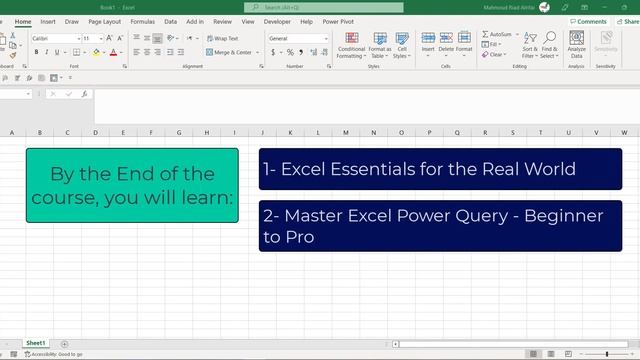This screenshot has height=360, width=640.
Task: Expand the Merge & Center dropdown arrow
Action: pos(258,52)
